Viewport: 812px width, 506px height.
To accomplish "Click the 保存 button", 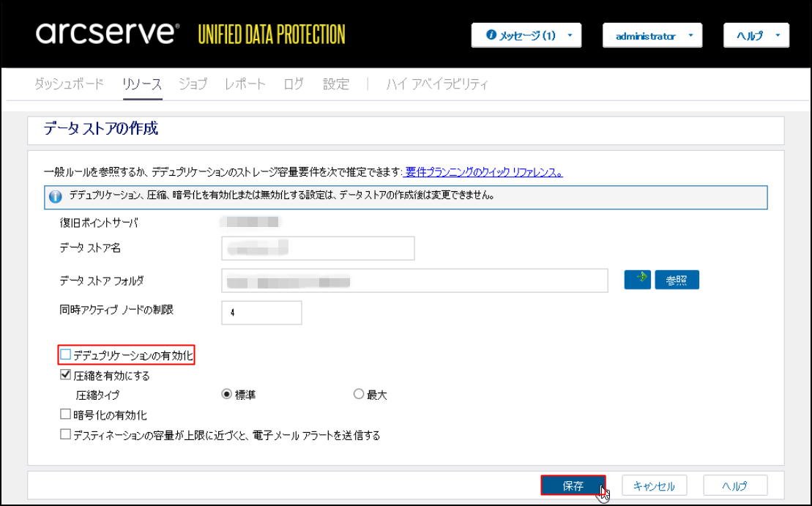I will [x=573, y=485].
